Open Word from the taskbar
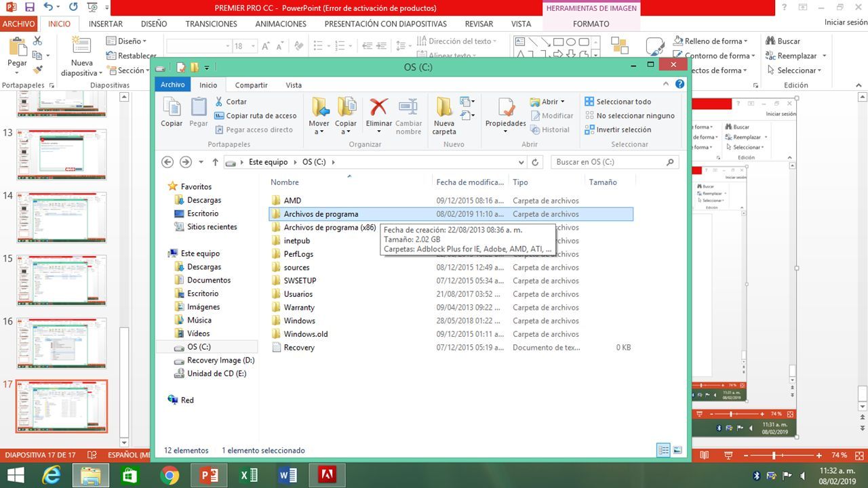This screenshot has width=868, height=488. pos(288,476)
